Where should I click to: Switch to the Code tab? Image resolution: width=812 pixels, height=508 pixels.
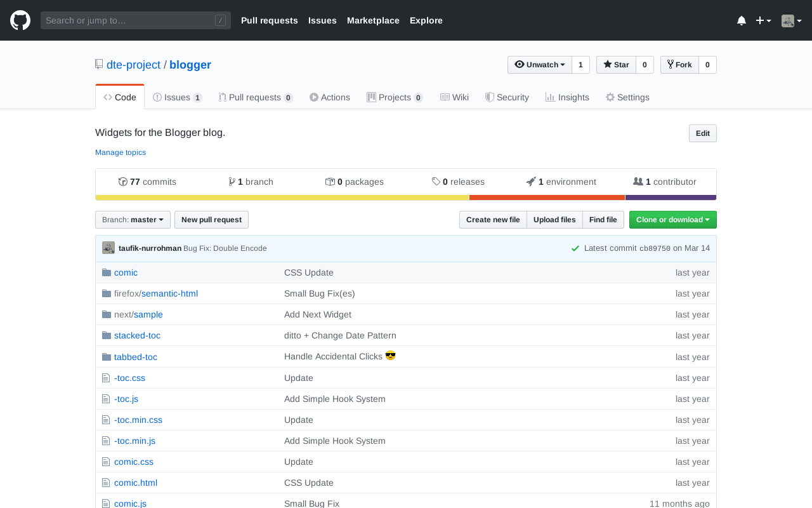pos(120,97)
